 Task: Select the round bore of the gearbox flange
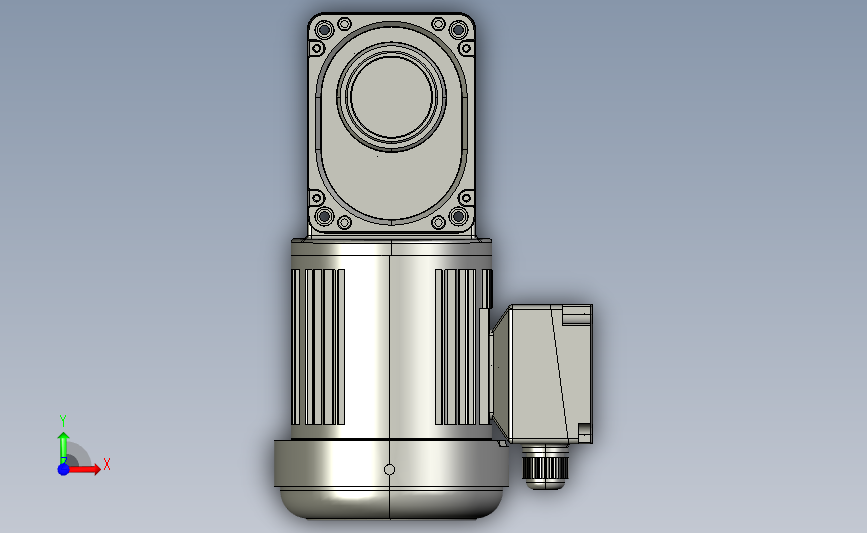click(x=391, y=96)
